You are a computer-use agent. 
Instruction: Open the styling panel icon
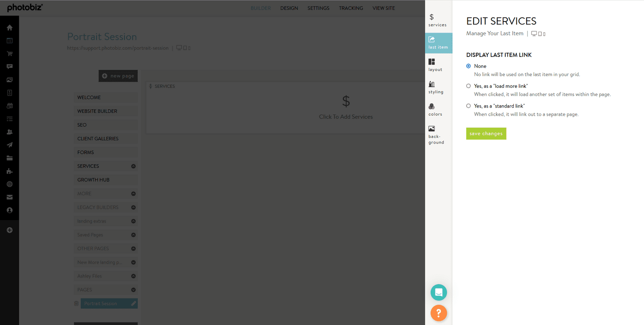pyautogui.click(x=435, y=87)
